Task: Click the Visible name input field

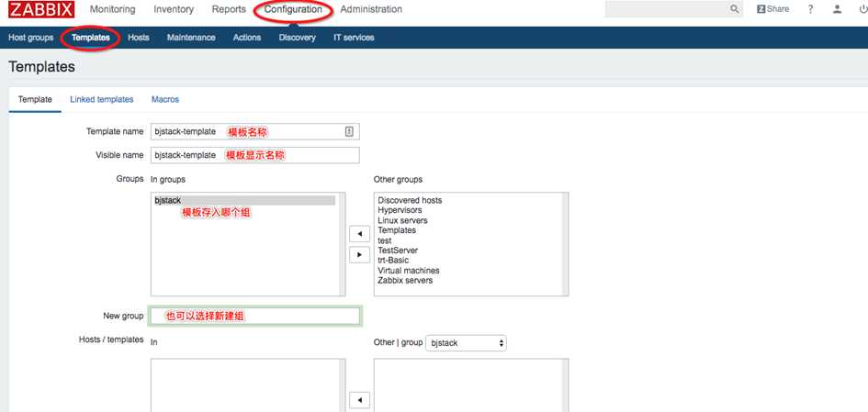Action: [255, 155]
